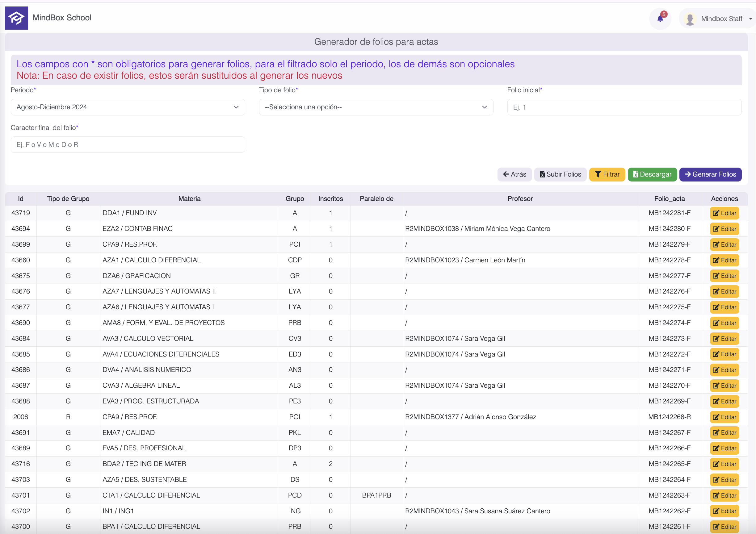The height and width of the screenshot is (534, 756).
Task: Click the MindBox School logo icon
Action: click(16, 18)
